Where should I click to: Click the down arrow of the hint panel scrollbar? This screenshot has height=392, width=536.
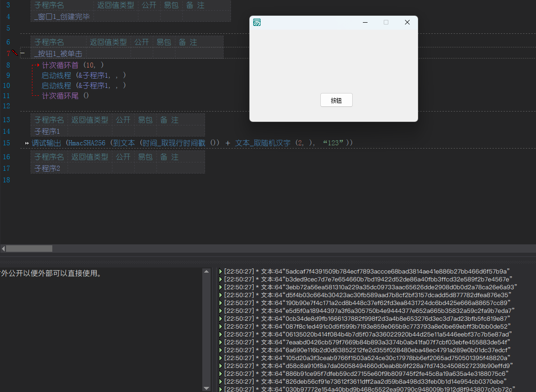click(206, 387)
